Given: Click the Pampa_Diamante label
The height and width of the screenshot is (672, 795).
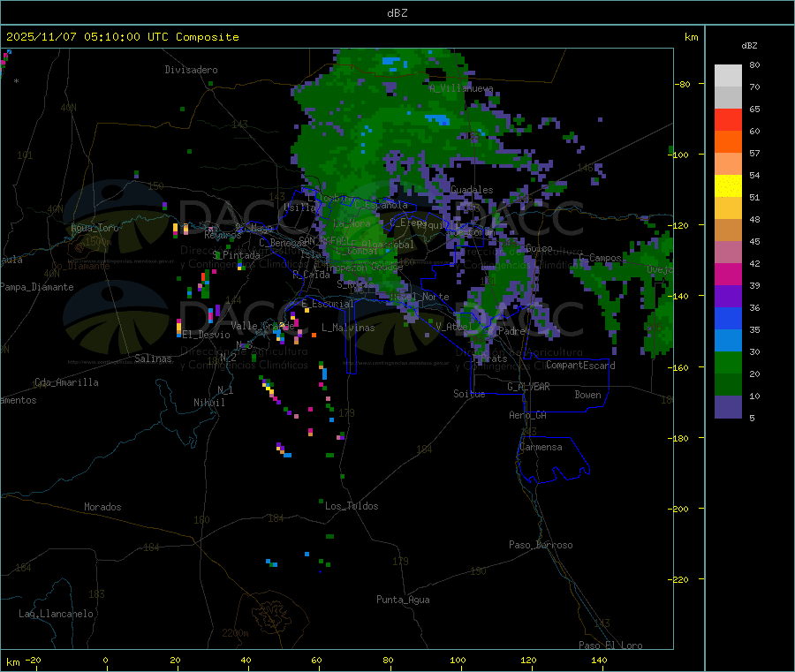Looking at the screenshot, I should point(37,287).
